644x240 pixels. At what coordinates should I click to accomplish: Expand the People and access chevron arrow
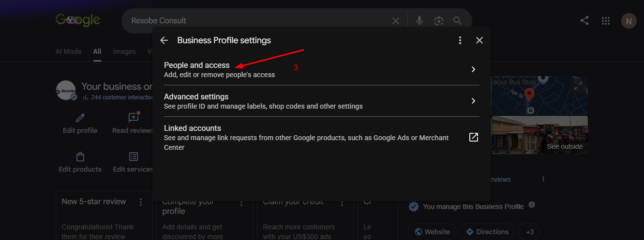pyautogui.click(x=474, y=69)
